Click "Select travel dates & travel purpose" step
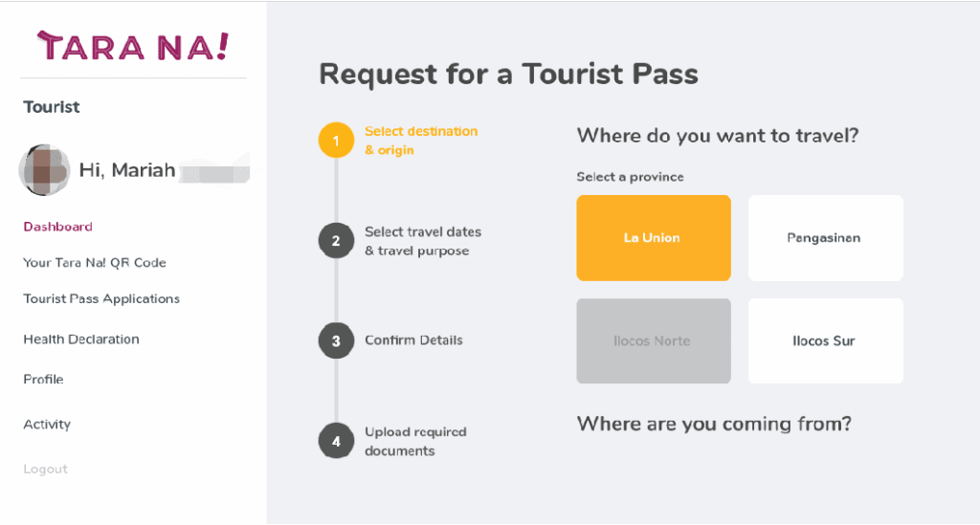This screenshot has width=980, height=525. coord(422,241)
